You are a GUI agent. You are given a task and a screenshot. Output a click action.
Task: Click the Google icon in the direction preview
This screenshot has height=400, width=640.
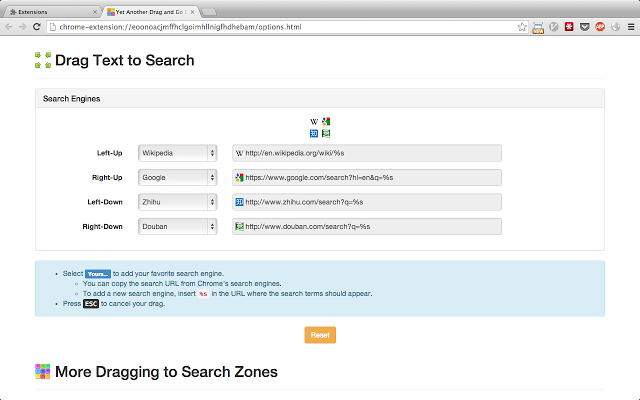point(326,122)
